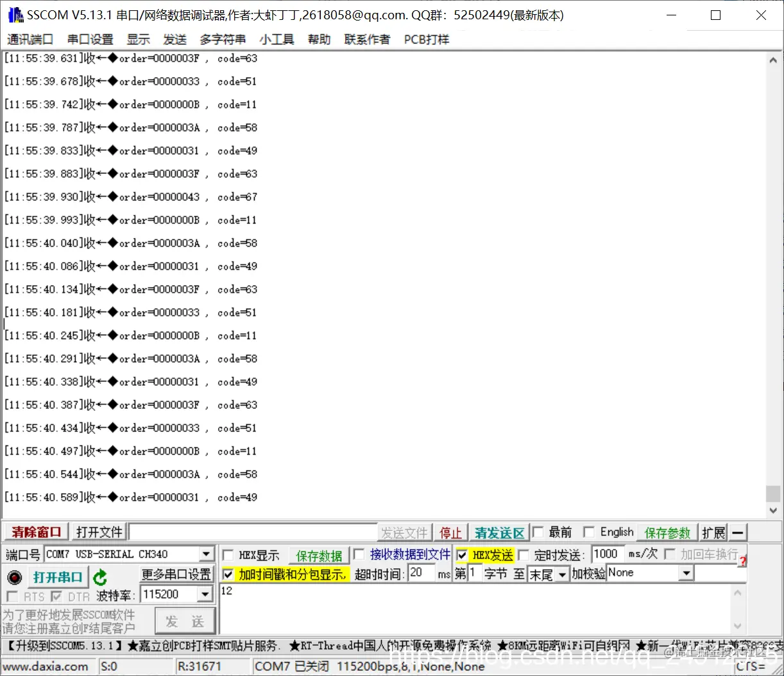
Task: Check the 加回车换行 checkbox
Action: pyautogui.click(x=670, y=554)
